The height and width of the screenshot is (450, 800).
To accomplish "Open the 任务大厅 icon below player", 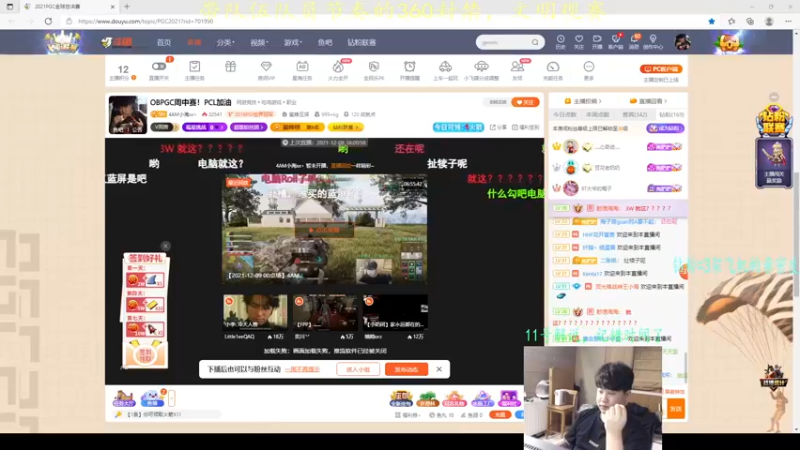I will click(x=123, y=398).
